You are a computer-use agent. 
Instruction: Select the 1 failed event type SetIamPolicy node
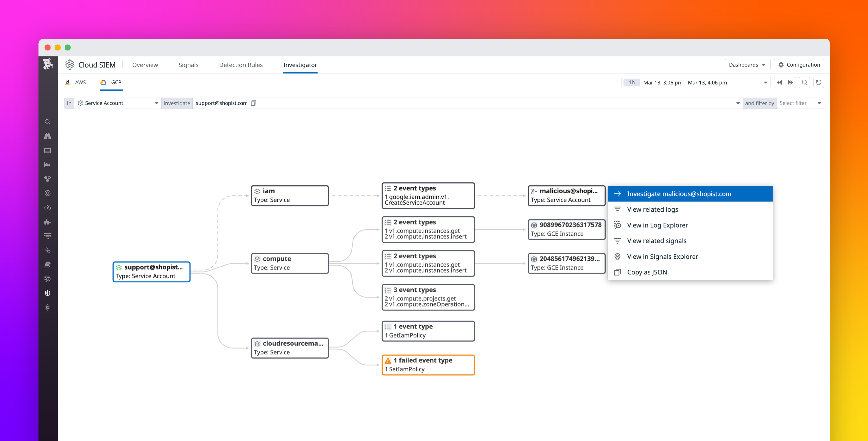point(428,364)
